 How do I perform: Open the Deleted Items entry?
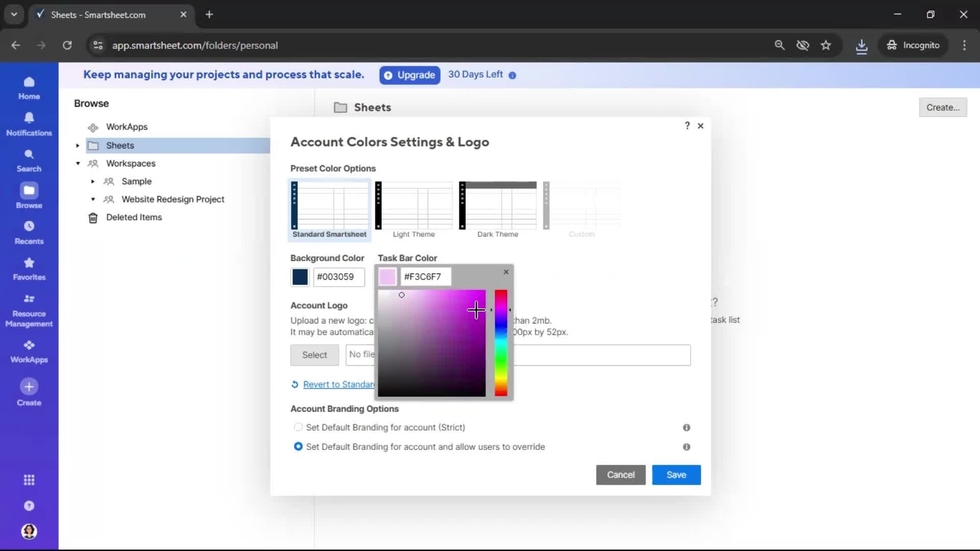[x=134, y=217]
